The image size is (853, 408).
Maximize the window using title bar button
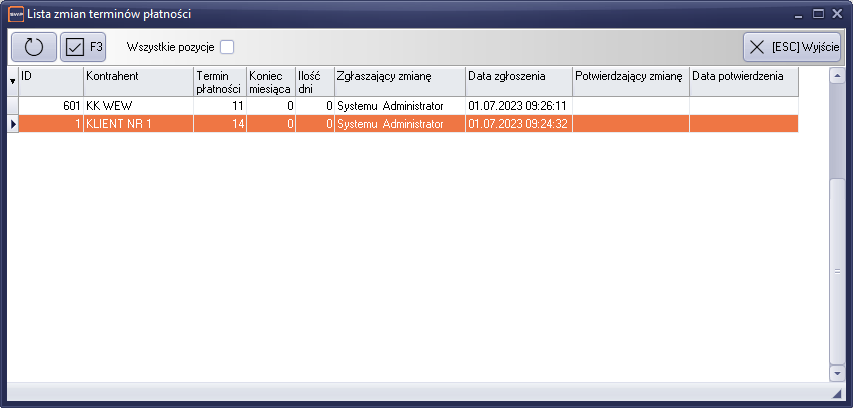[818, 14]
